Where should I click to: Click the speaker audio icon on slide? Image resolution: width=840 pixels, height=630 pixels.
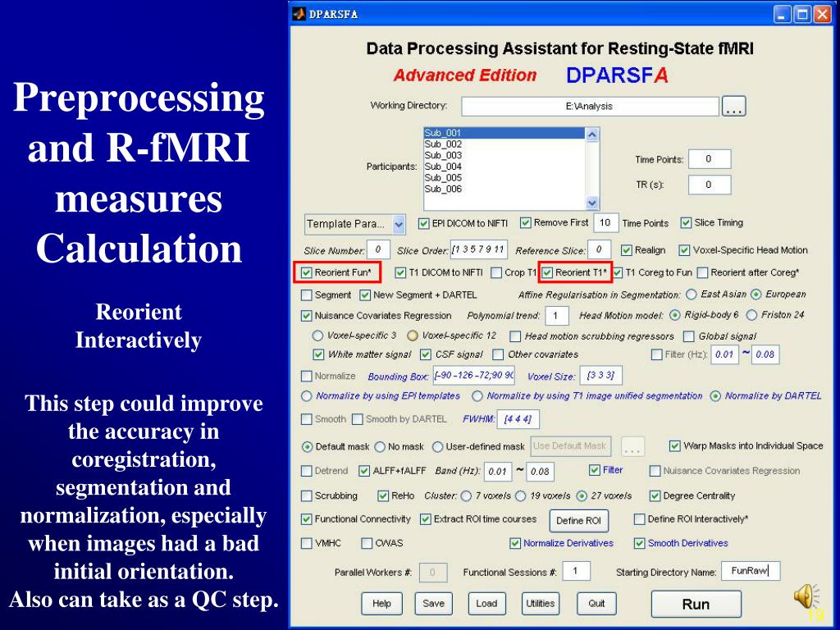coord(806,596)
